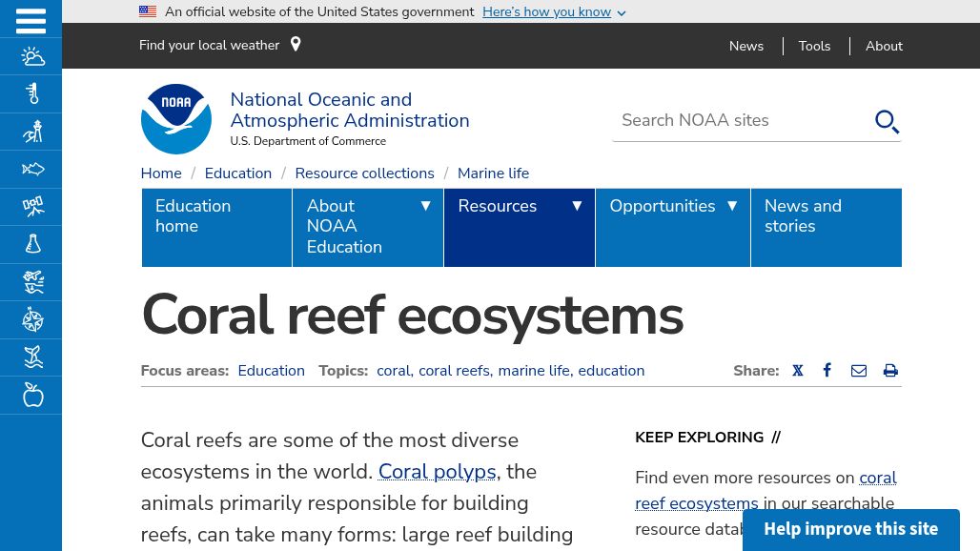Screen dimensions: 980x551
Task: Share the page on Facebook
Action: click(x=827, y=371)
